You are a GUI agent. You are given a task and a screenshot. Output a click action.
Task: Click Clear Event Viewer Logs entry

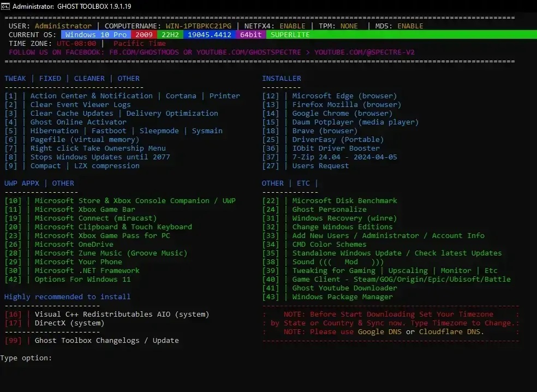coord(80,105)
